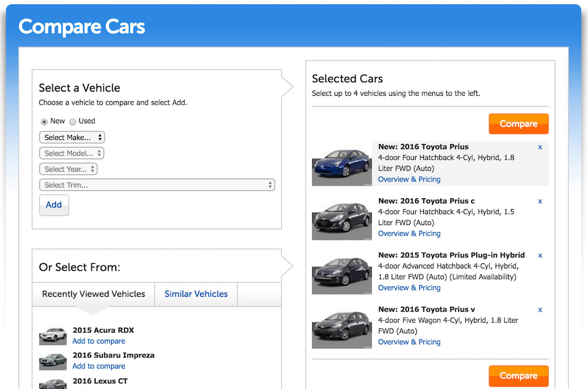This screenshot has width=588, height=389.
Task: Click the '2016 Lexus CT' name
Action: pos(100,381)
